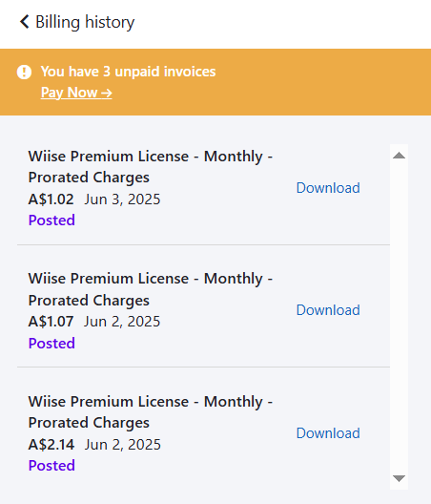Click the invoice list scrollbar track

pos(399,317)
